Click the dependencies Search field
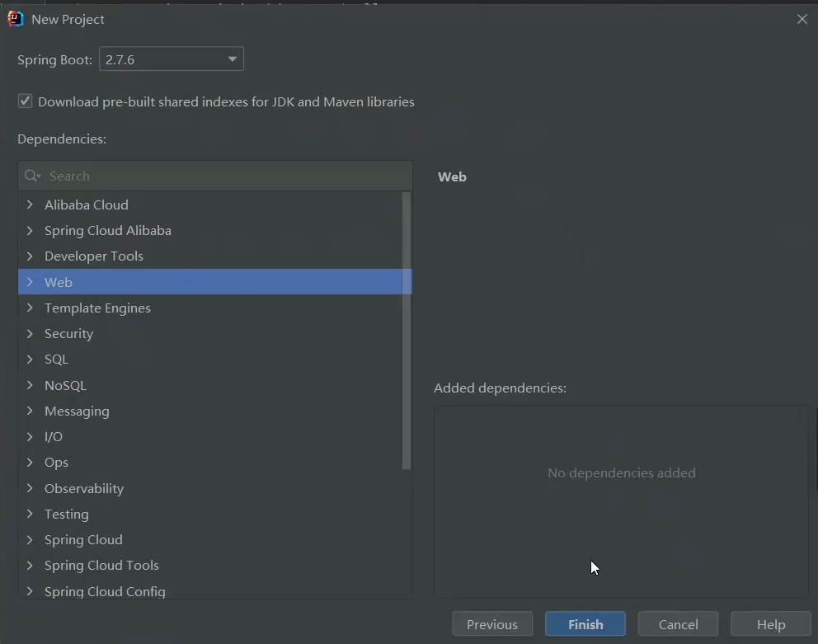The height and width of the screenshot is (644, 818). [215, 176]
